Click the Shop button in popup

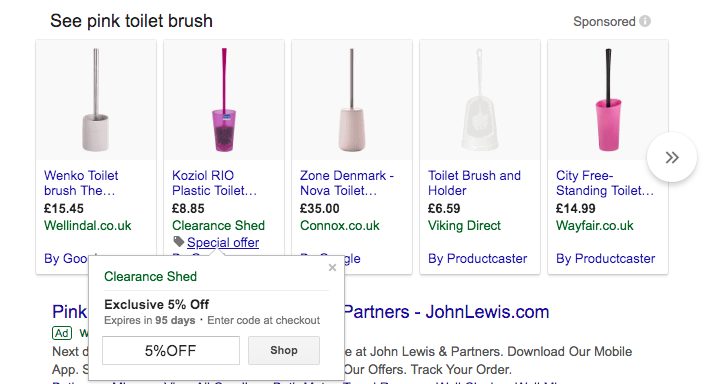[284, 350]
